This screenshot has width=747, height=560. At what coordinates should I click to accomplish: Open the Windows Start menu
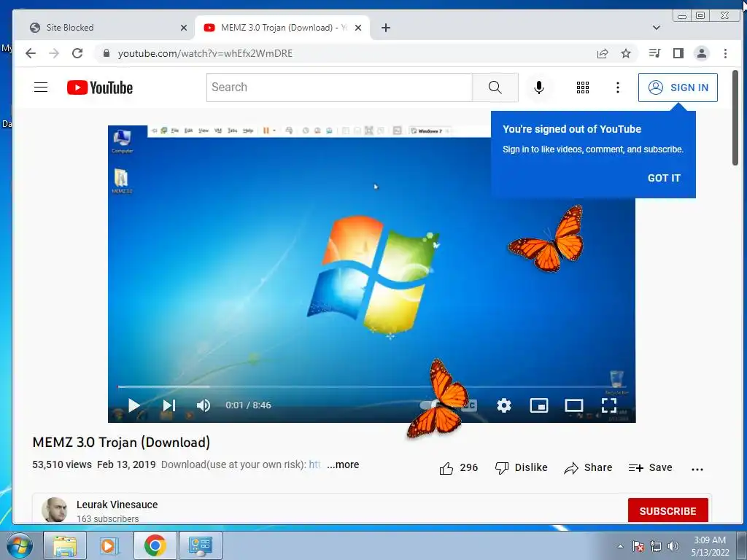(20, 546)
